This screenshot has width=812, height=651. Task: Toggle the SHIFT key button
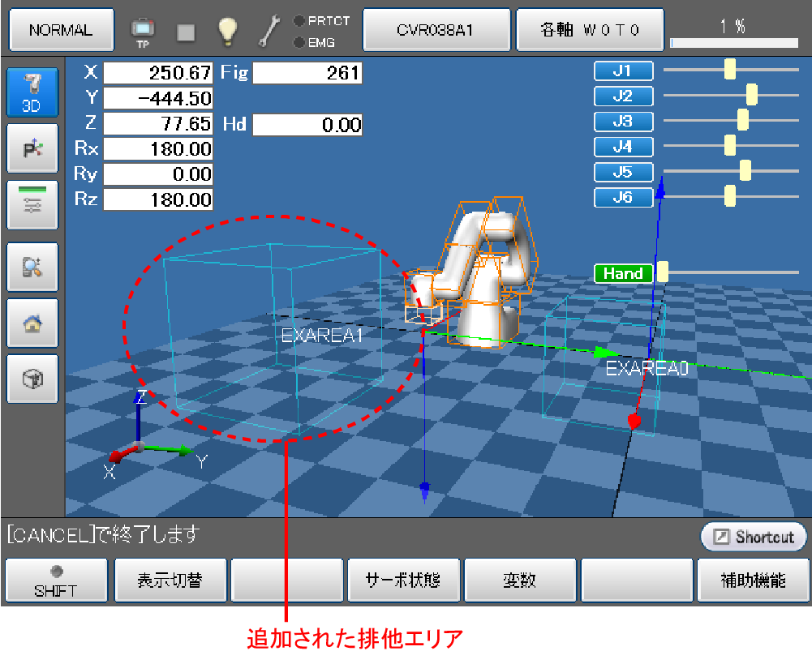click(x=55, y=581)
